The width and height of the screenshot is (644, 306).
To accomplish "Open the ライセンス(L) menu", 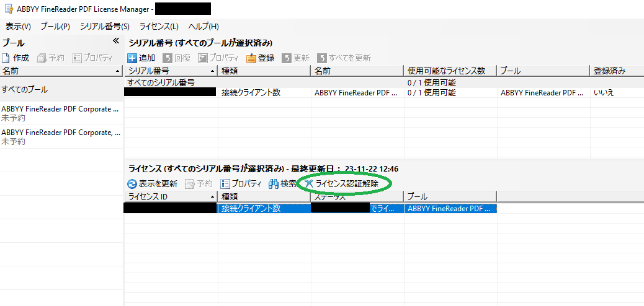I will pos(159,27).
